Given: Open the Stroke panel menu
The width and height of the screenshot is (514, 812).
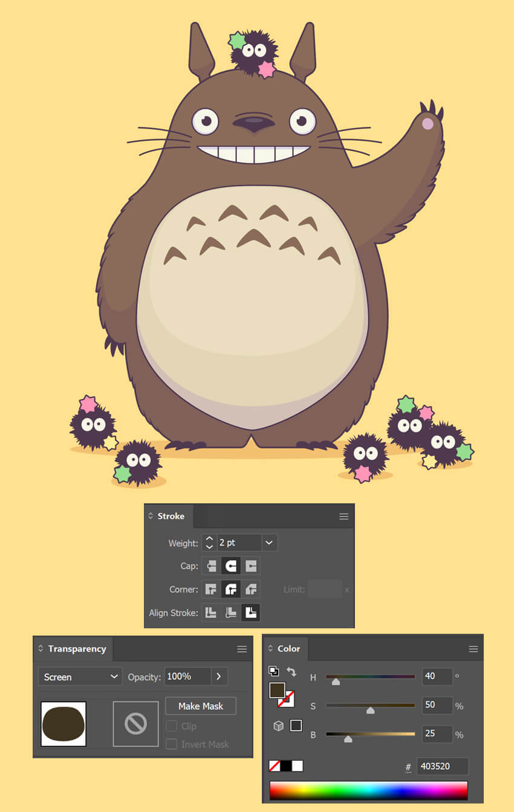Looking at the screenshot, I should coord(343,517).
